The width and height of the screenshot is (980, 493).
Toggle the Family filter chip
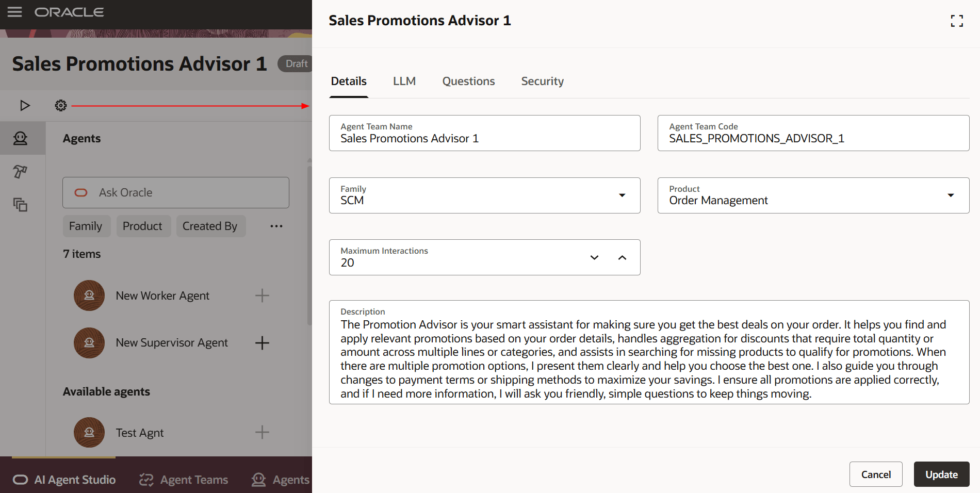[86, 226]
